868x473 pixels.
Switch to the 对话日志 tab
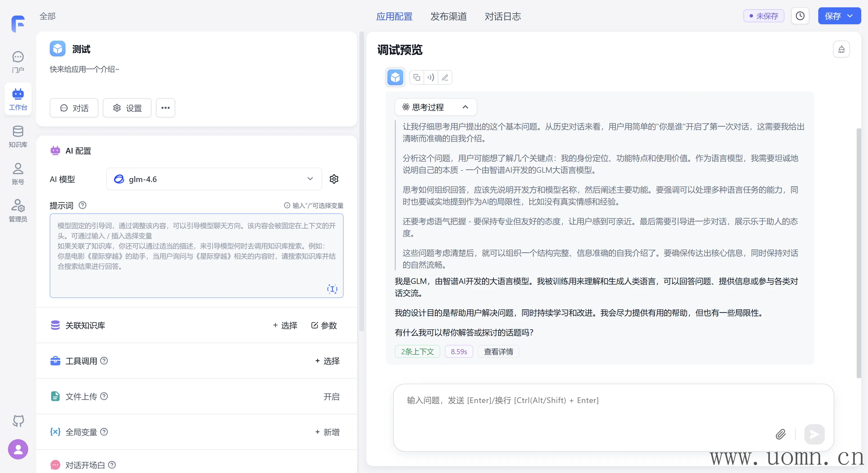(x=502, y=16)
